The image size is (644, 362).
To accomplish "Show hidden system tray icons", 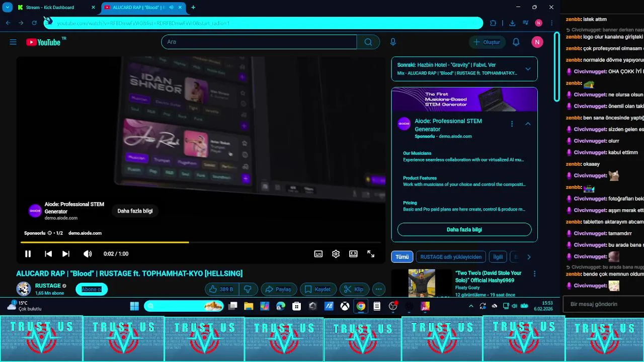I will [x=471, y=306].
